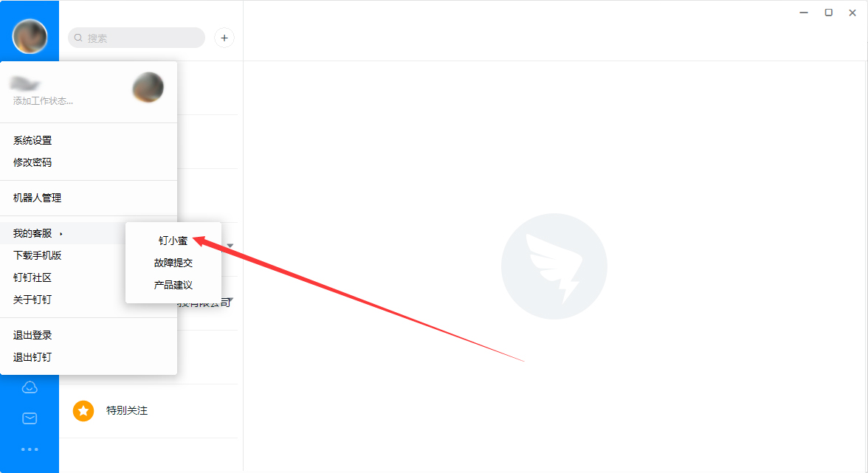This screenshot has height=473, width=868.
Task: Click 修改密码 menu entry
Action: (32, 162)
